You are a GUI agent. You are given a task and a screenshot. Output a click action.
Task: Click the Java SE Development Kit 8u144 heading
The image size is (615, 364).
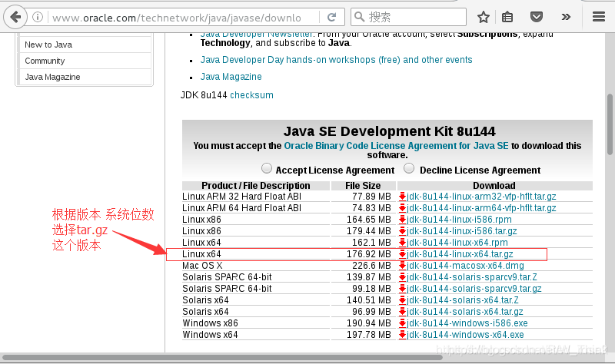389,131
